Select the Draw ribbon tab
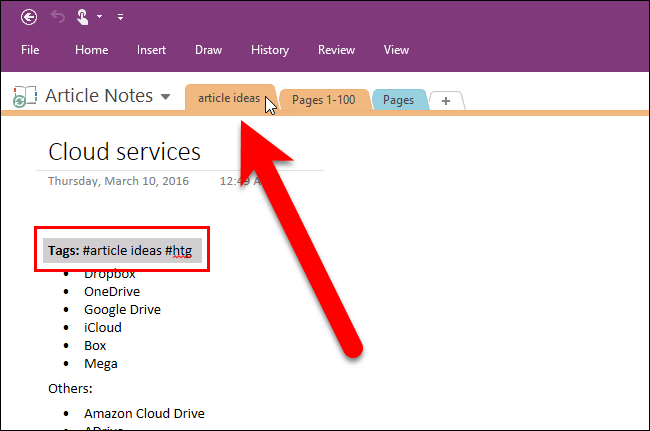The height and width of the screenshot is (431, 650). click(x=208, y=50)
